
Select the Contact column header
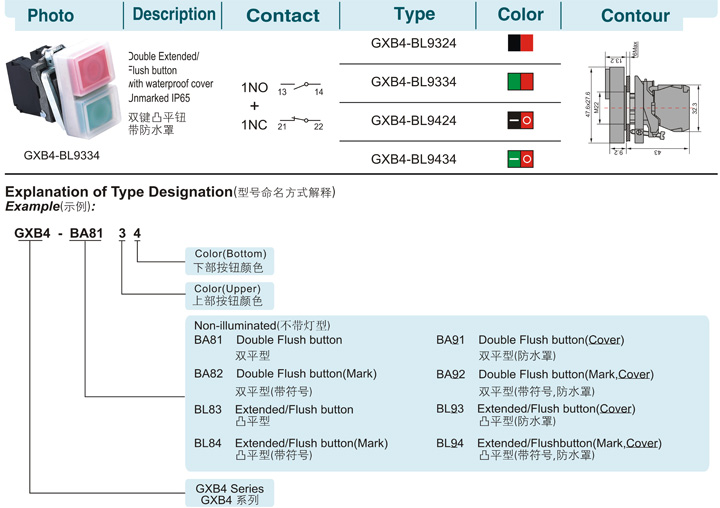pos(283,16)
